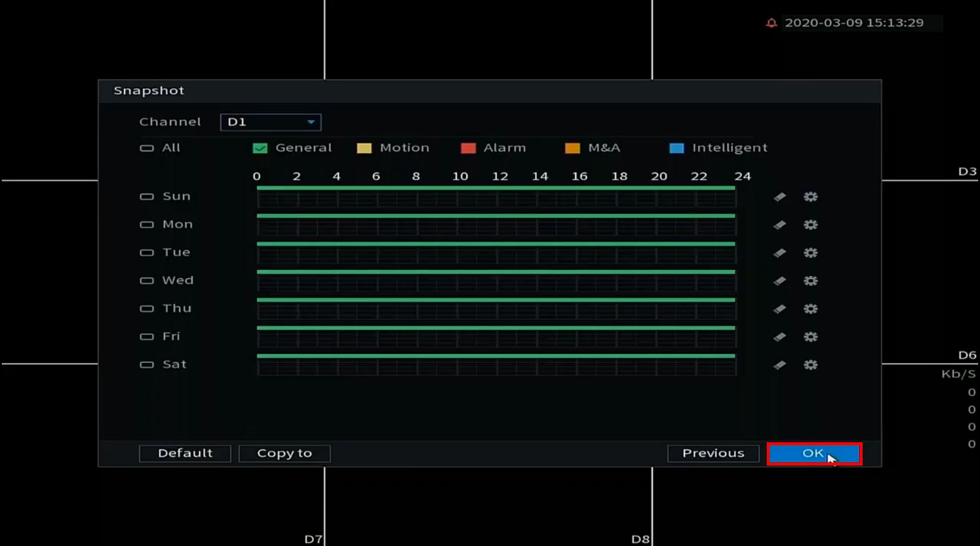Click the eraser icon for Fri

779,337
